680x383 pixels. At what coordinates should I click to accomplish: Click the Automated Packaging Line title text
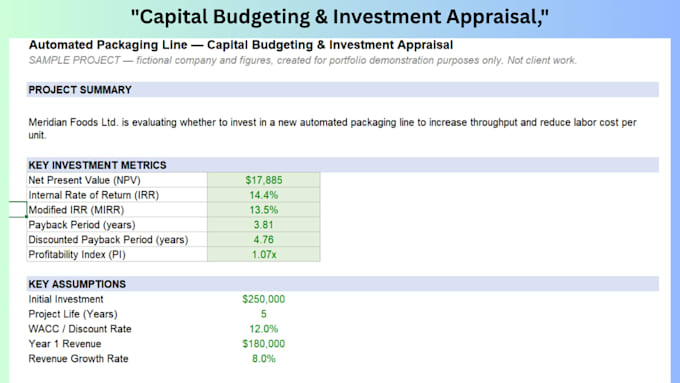[x=241, y=45]
